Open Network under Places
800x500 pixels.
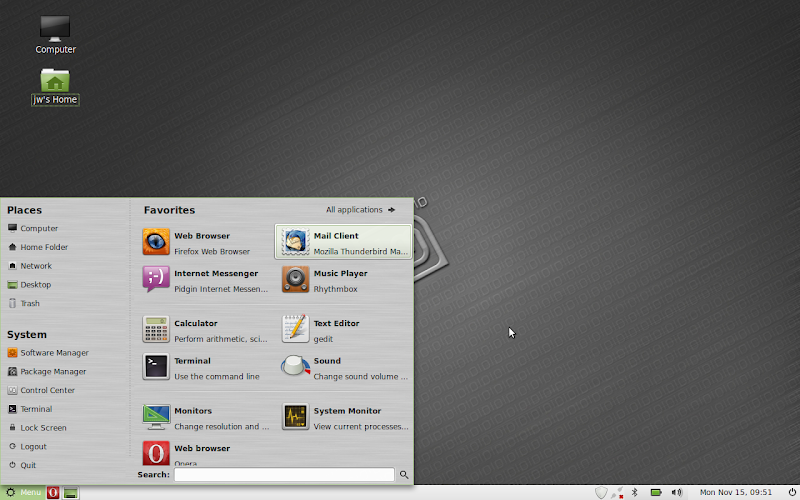[30, 266]
